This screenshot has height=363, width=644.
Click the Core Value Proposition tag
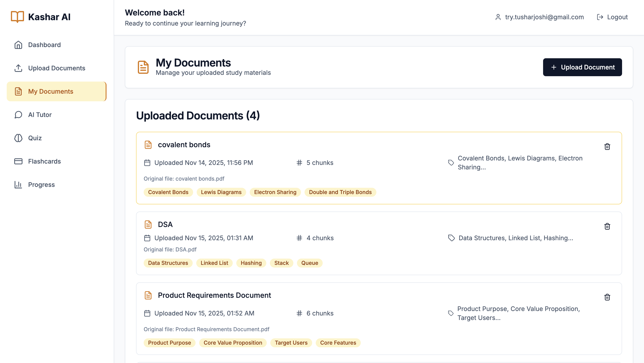(233, 343)
